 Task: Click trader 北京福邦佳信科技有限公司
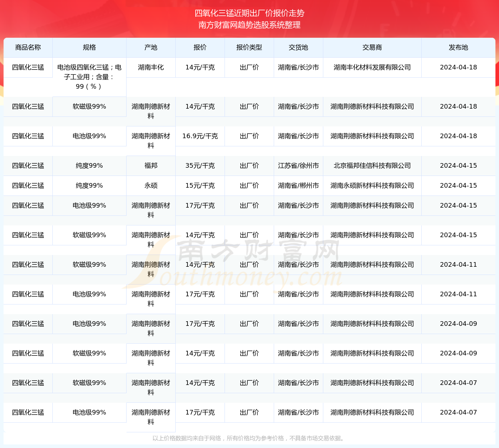[x=372, y=166]
